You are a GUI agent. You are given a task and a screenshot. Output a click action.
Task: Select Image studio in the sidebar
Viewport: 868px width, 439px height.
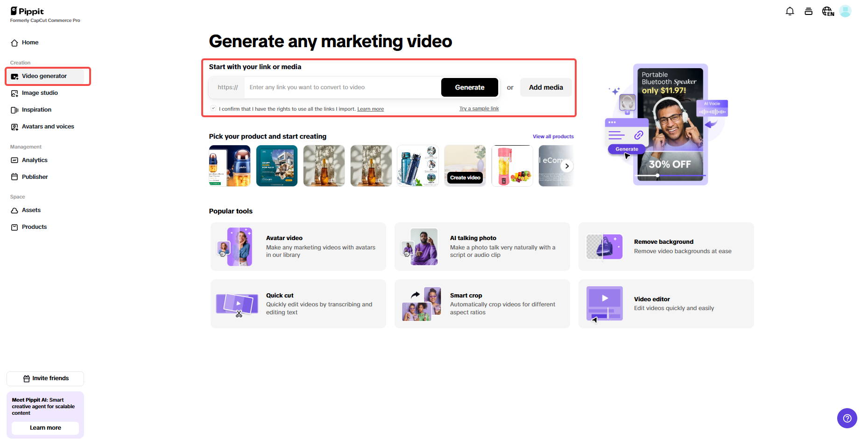point(39,93)
